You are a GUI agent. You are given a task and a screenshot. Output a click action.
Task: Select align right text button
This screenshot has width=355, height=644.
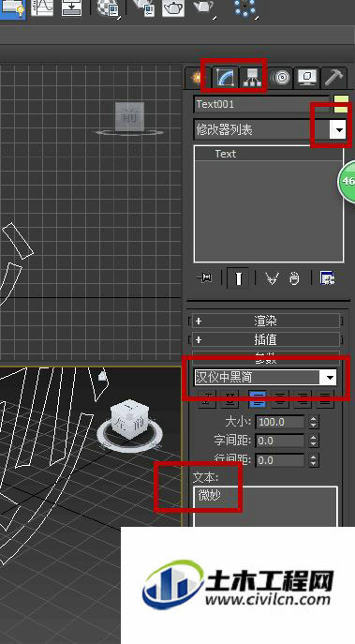click(x=303, y=399)
